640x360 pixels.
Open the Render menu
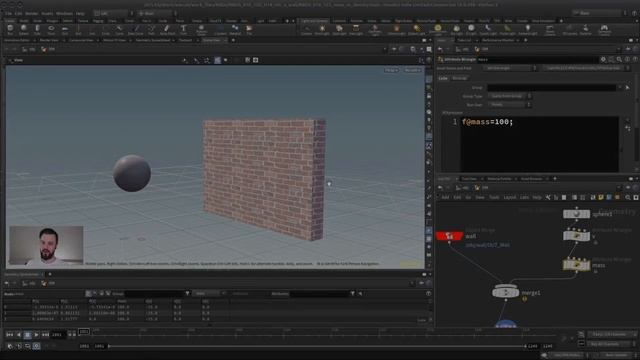[32, 13]
